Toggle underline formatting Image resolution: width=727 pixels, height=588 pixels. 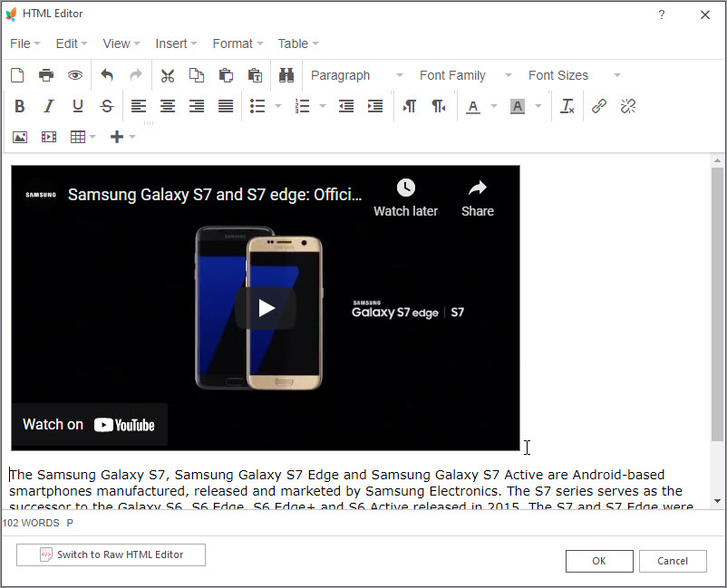(77, 106)
